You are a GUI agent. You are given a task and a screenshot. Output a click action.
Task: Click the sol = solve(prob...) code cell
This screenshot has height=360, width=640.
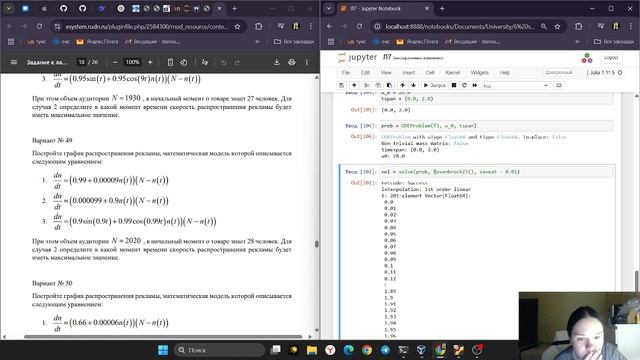coord(496,172)
